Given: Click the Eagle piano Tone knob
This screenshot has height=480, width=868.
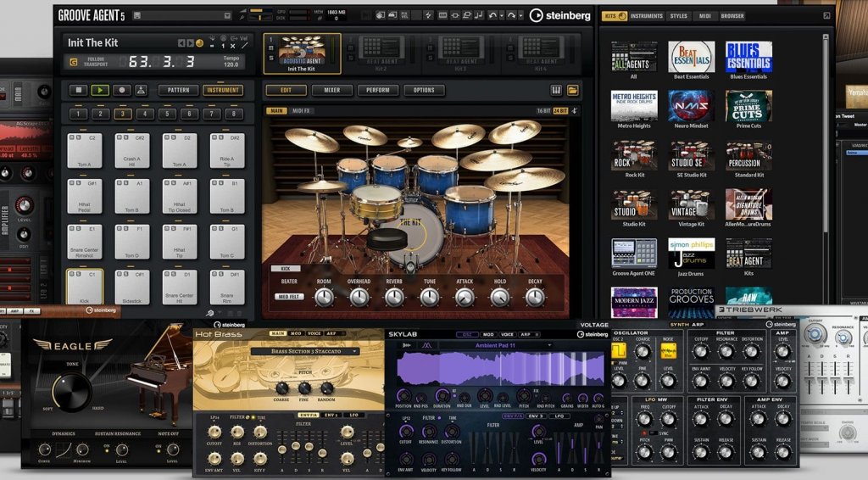Looking at the screenshot, I should (x=72, y=391).
